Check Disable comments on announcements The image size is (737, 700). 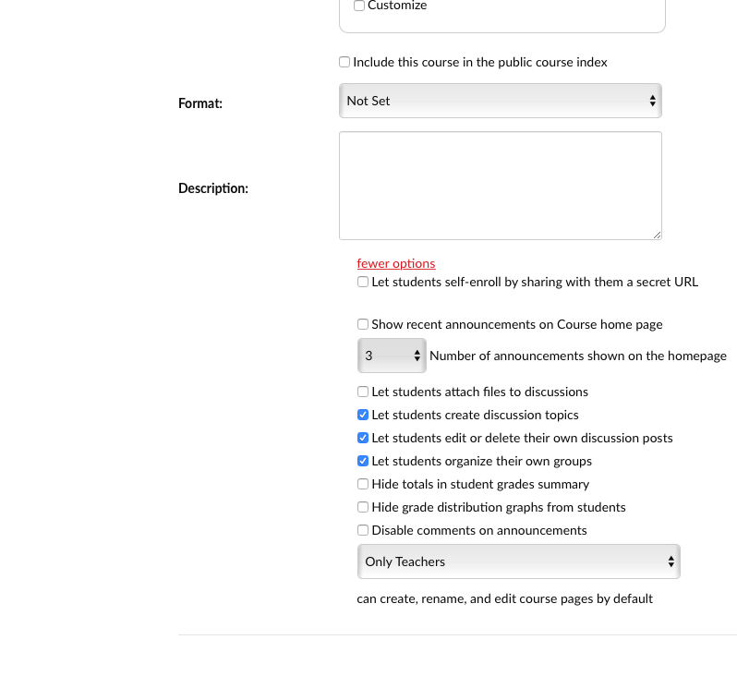(363, 530)
